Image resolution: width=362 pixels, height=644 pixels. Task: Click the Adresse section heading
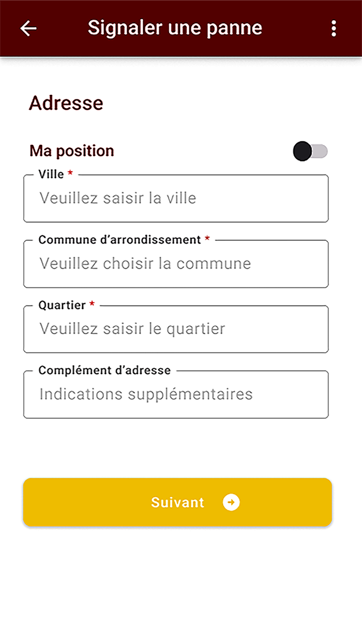point(66,103)
